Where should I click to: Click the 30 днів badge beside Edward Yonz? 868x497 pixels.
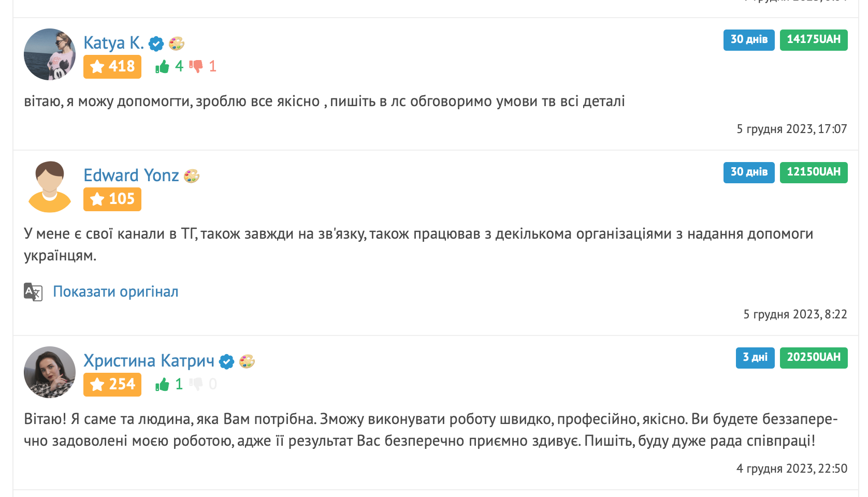pyautogui.click(x=748, y=172)
